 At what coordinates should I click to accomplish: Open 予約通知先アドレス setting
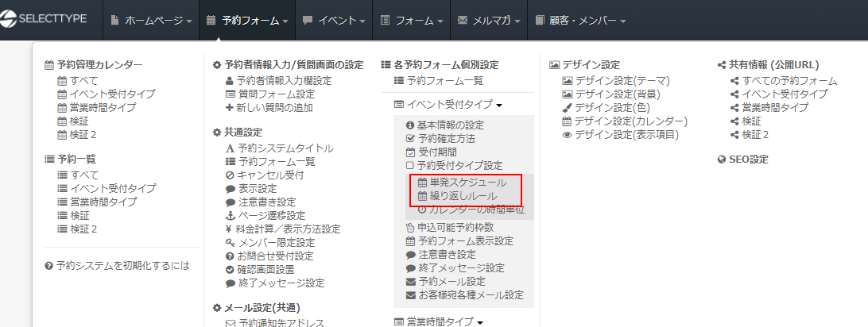point(274,322)
